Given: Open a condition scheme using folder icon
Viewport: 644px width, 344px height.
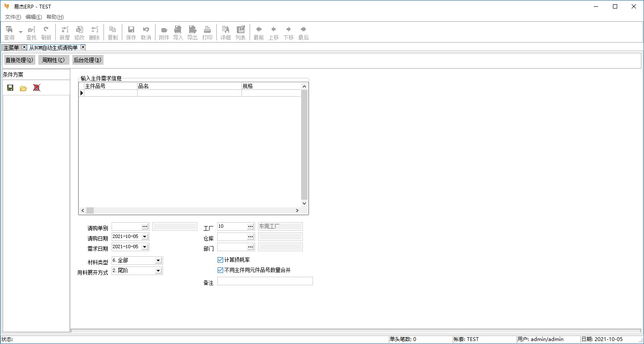Looking at the screenshot, I should click(23, 88).
